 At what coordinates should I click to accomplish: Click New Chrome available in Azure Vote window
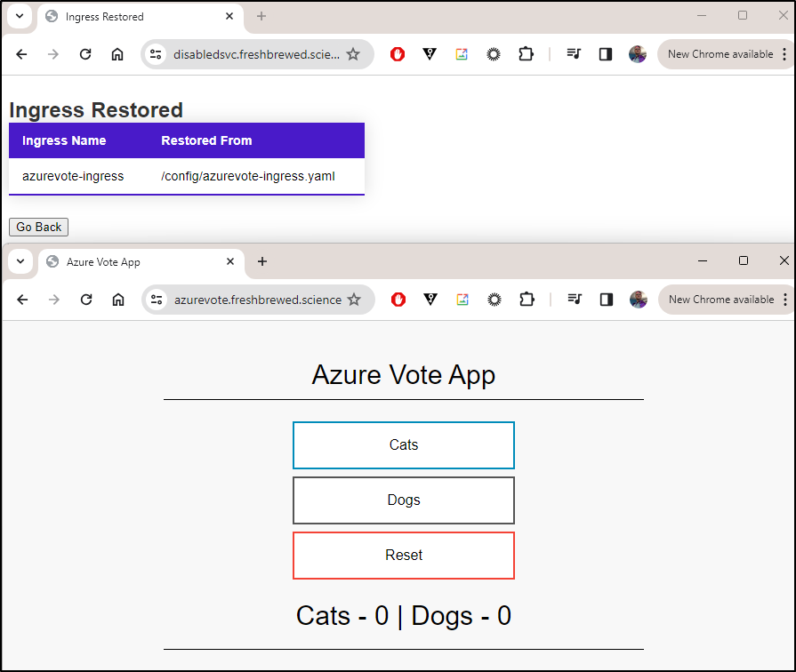(721, 300)
